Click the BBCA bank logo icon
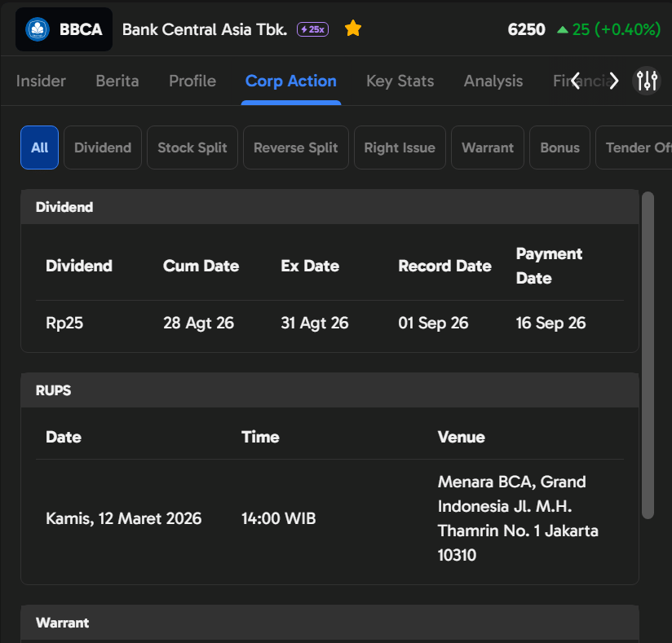The height and width of the screenshot is (643, 672). pyautogui.click(x=38, y=29)
